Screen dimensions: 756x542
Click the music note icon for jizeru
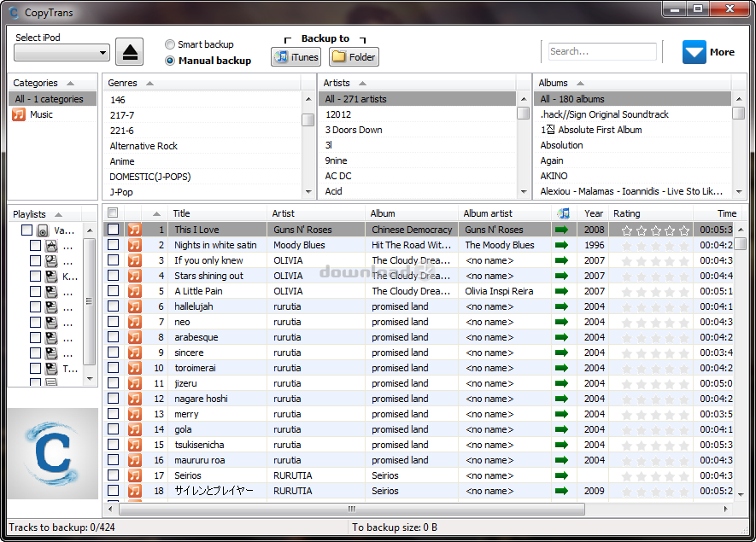[134, 383]
